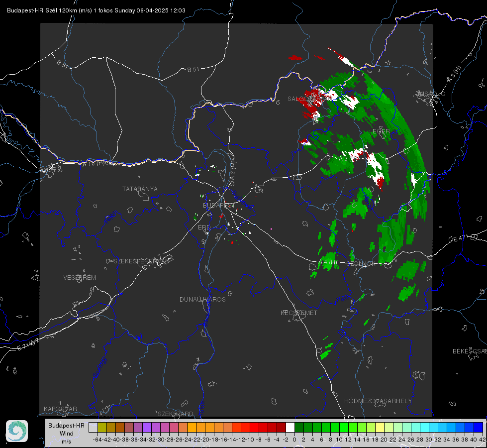Pick the light gray swatch starting the legend

point(93,427)
